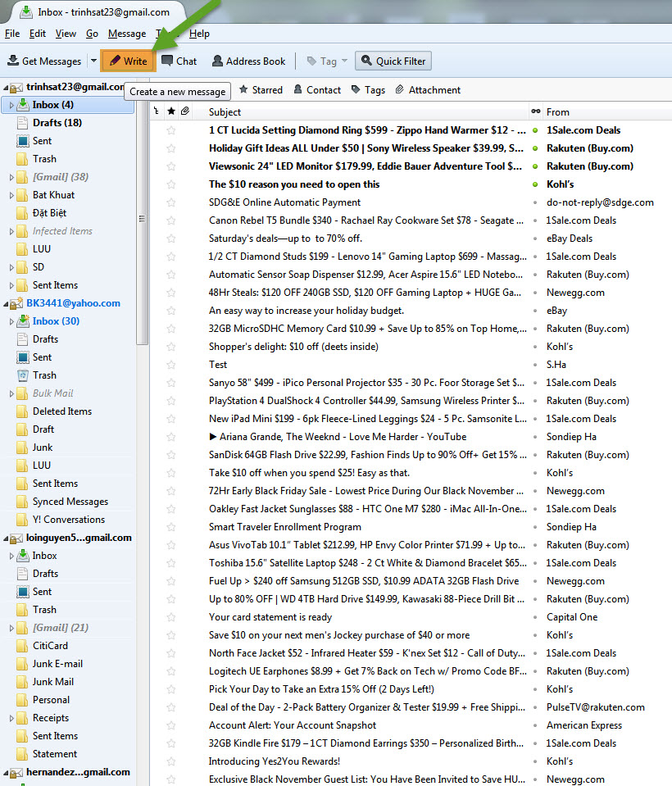Viewport: 672px width, 786px height.
Task: Open the Get Messages dropdown arrow
Action: pos(93,61)
